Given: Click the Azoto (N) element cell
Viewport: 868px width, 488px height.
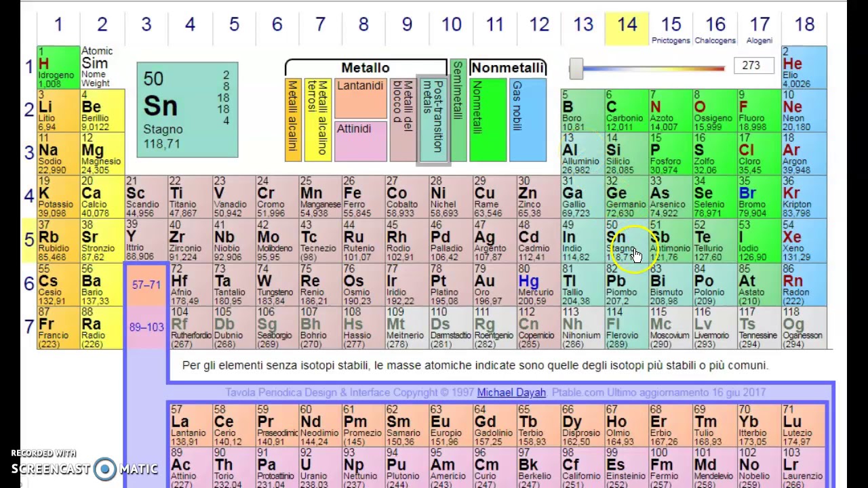Looking at the screenshot, I should click(671, 111).
